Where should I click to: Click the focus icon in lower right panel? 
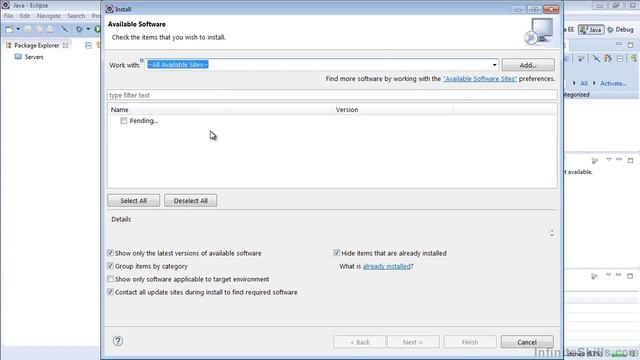click(594, 276)
